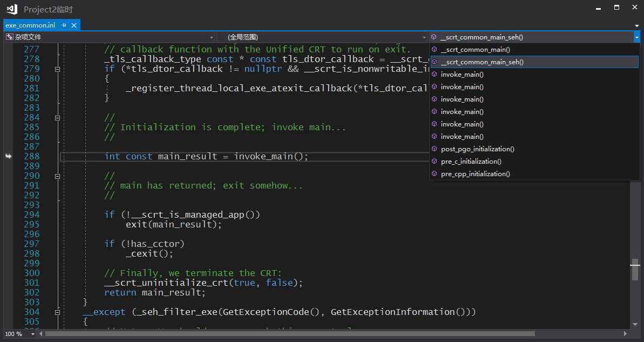Select post_pgo_initialization() from the list
The image size is (644, 342).
click(x=534, y=149)
